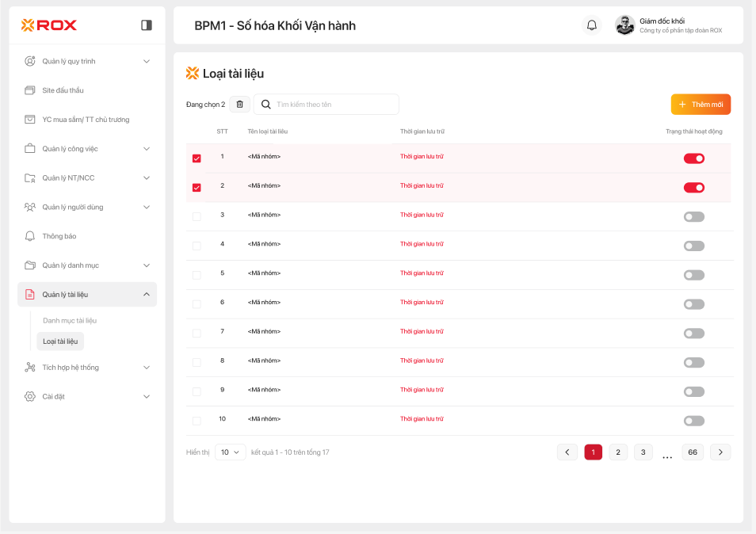Screen dimensions: 756x534
Task: Select Danh mục tài liệu submenu item
Action: [x=70, y=321]
